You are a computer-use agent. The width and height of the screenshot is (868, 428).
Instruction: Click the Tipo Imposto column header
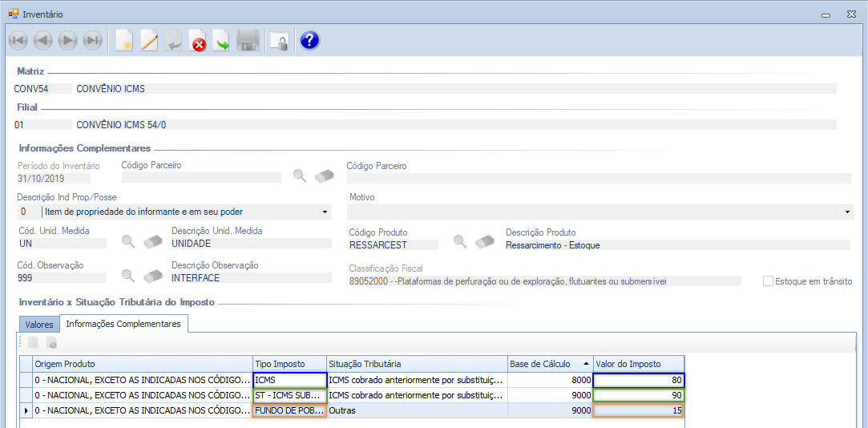click(x=289, y=364)
